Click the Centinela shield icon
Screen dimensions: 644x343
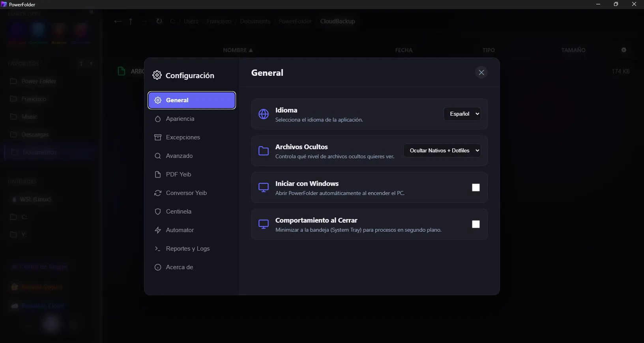(x=158, y=212)
